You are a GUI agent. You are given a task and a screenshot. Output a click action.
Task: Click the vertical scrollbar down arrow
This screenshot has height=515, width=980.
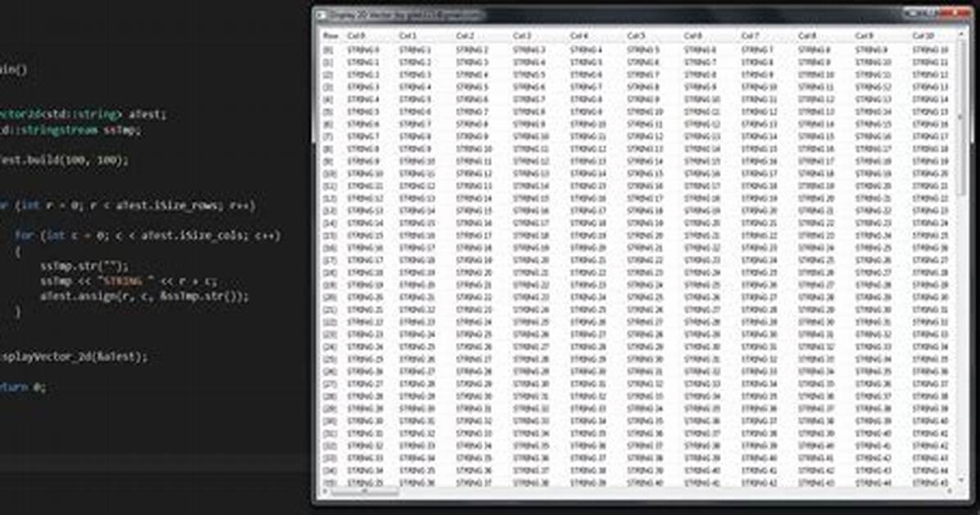pos(960,481)
